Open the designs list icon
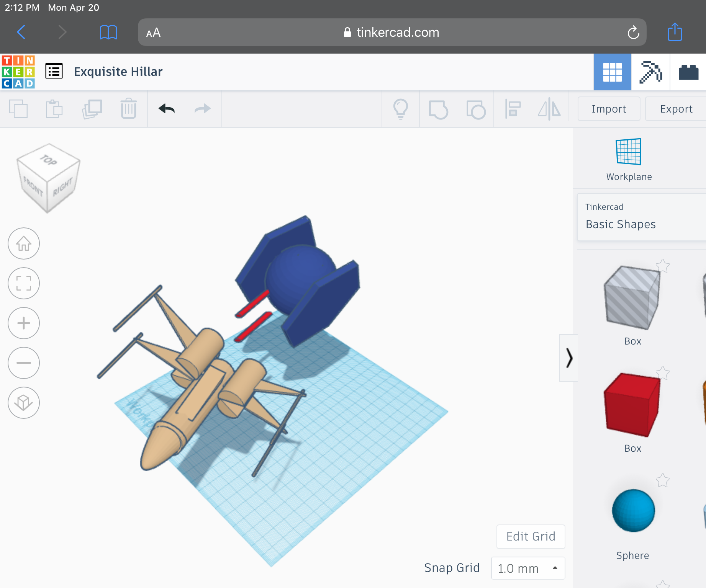 54,71
